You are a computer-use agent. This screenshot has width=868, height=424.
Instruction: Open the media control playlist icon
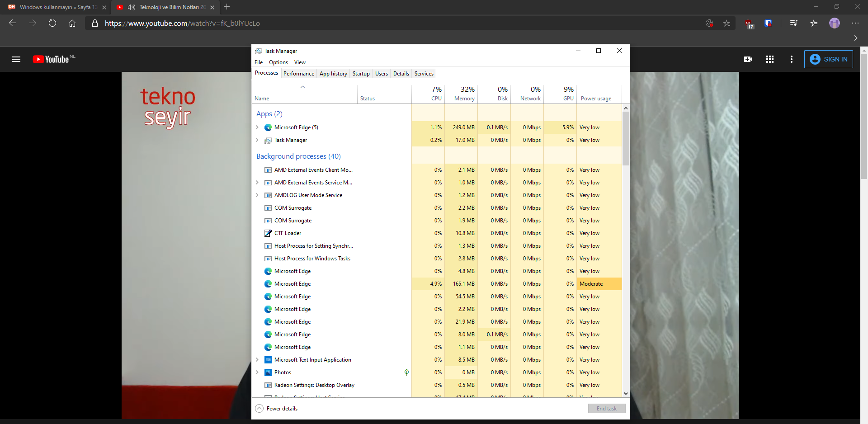[794, 23]
